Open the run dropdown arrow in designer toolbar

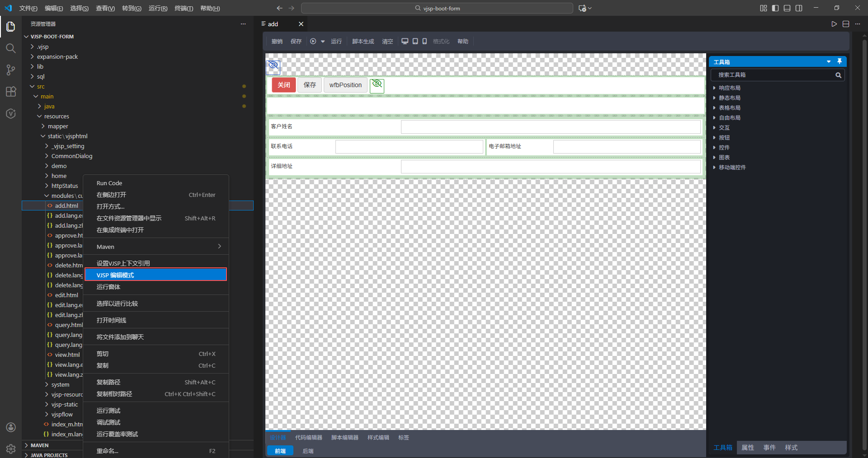pos(323,41)
